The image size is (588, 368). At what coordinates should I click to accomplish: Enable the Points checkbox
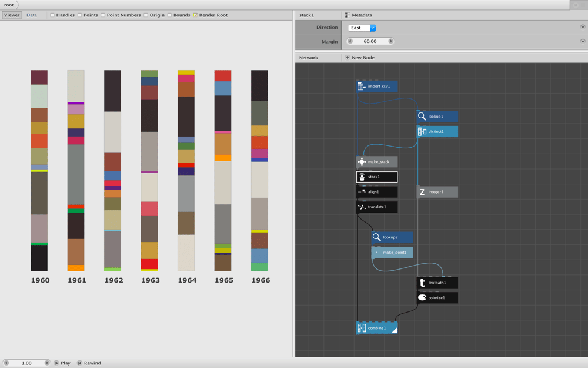pyautogui.click(x=79, y=15)
